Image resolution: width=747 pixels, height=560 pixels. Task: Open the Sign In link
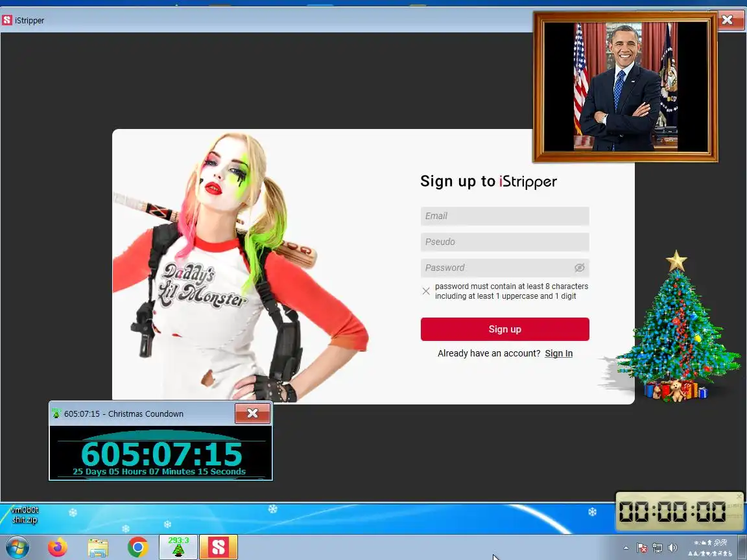pos(558,353)
